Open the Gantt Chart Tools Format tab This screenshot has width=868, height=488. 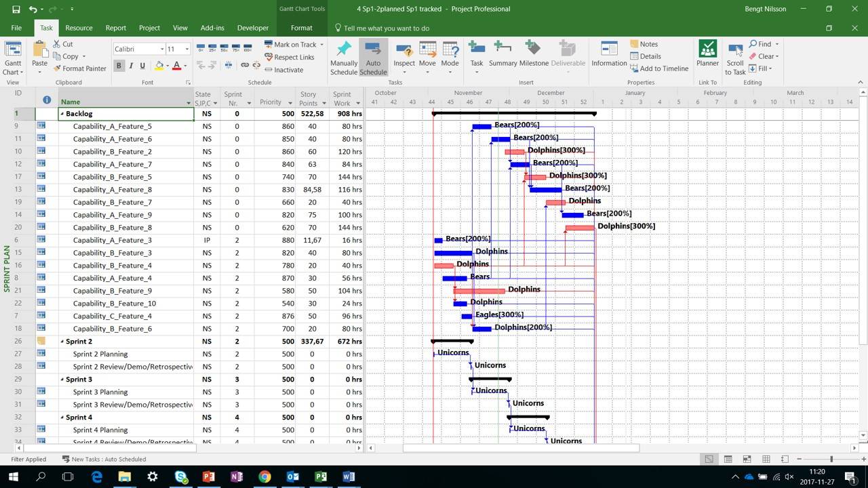[x=302, y=28]
